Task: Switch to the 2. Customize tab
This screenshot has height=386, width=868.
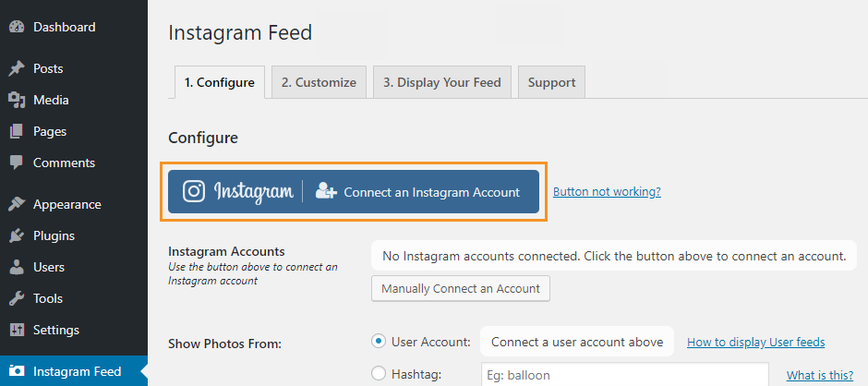Action: coord(319,82)
